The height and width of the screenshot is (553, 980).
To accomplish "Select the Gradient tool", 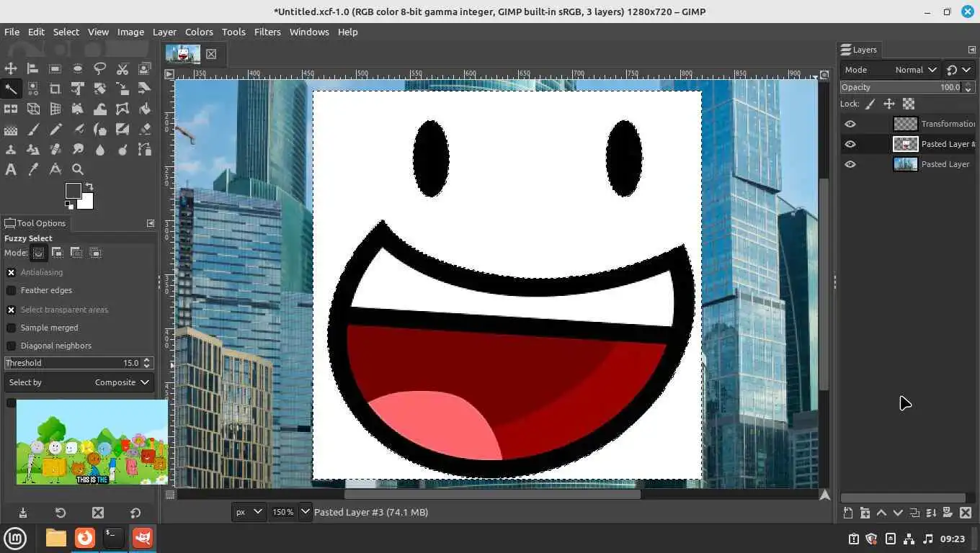I will [x=11, y=130].
